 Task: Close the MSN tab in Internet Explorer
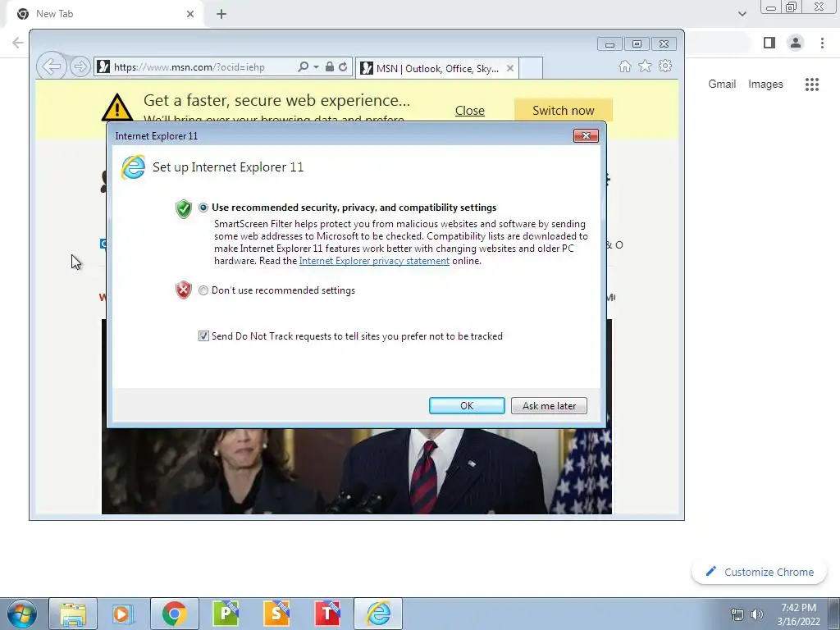pyautogui.click(x=510, y=68)
